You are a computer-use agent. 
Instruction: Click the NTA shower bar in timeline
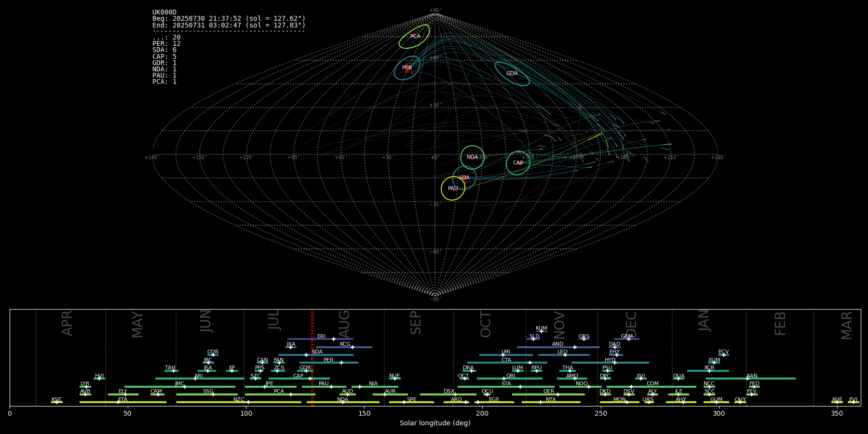(x=551, y=402)
